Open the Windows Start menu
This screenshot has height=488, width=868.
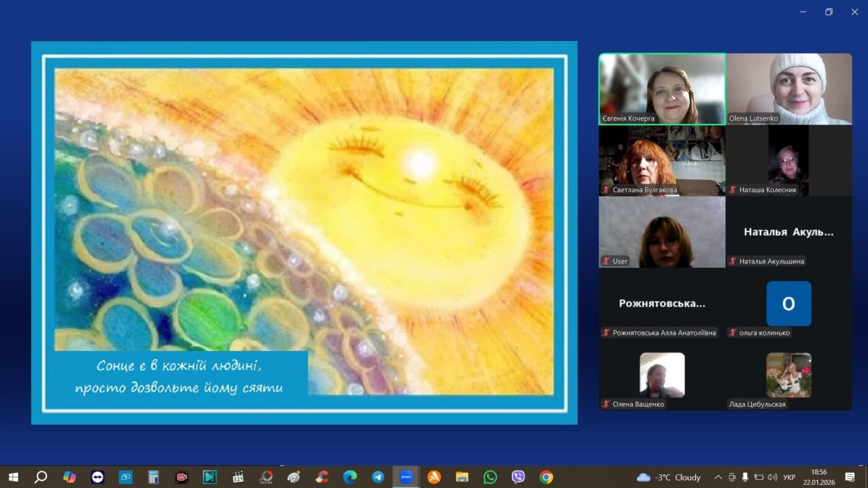tap(13, 477)
